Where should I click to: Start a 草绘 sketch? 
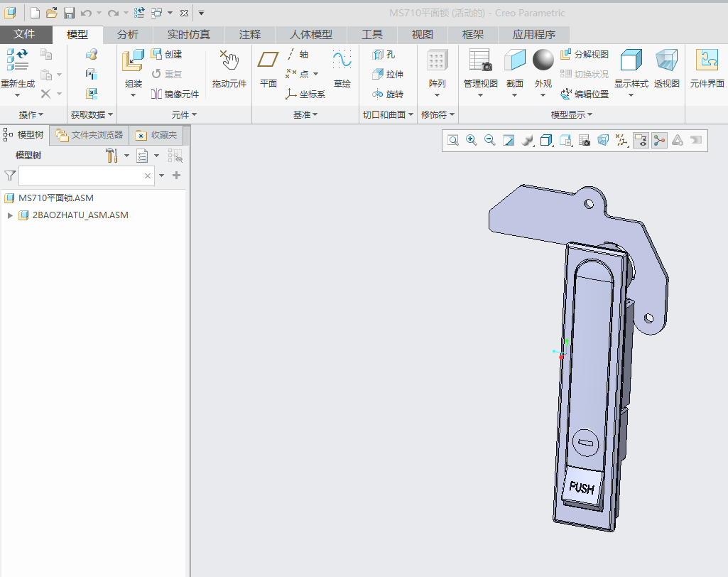point(342,60)
